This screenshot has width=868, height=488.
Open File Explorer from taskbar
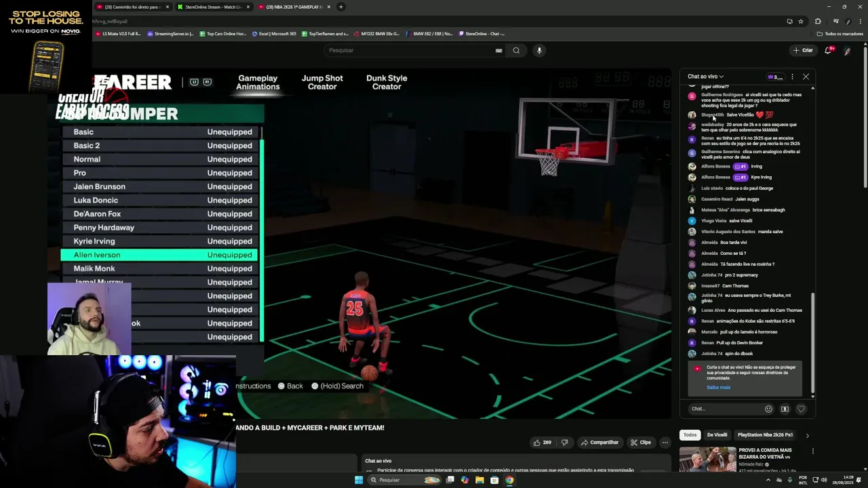tap(479, 480)
